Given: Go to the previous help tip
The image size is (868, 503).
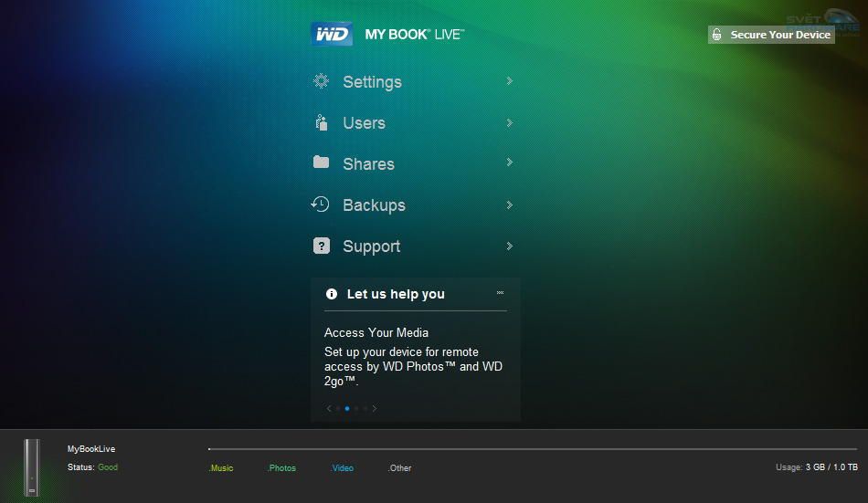Looking at the screenshot, I should pos(329,409).
